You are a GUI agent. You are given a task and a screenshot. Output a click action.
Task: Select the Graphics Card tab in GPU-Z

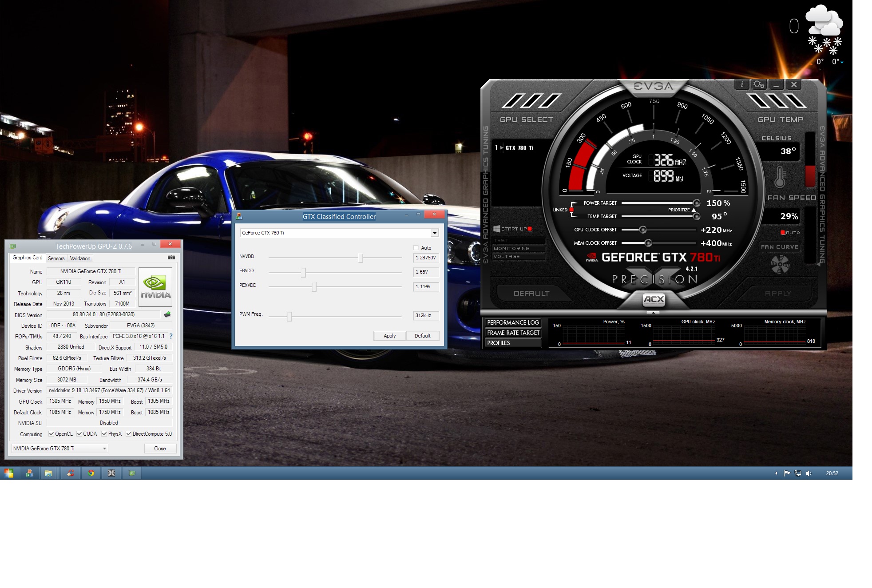[27, 258]
